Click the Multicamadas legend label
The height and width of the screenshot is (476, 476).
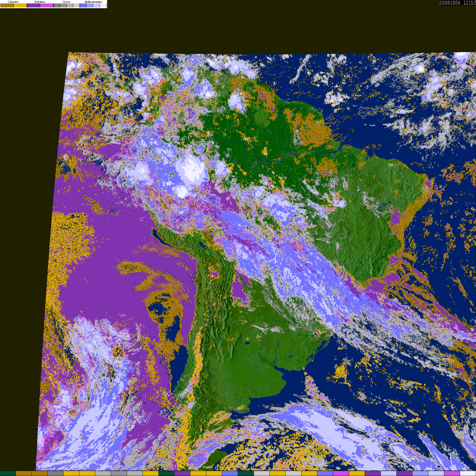93,2
